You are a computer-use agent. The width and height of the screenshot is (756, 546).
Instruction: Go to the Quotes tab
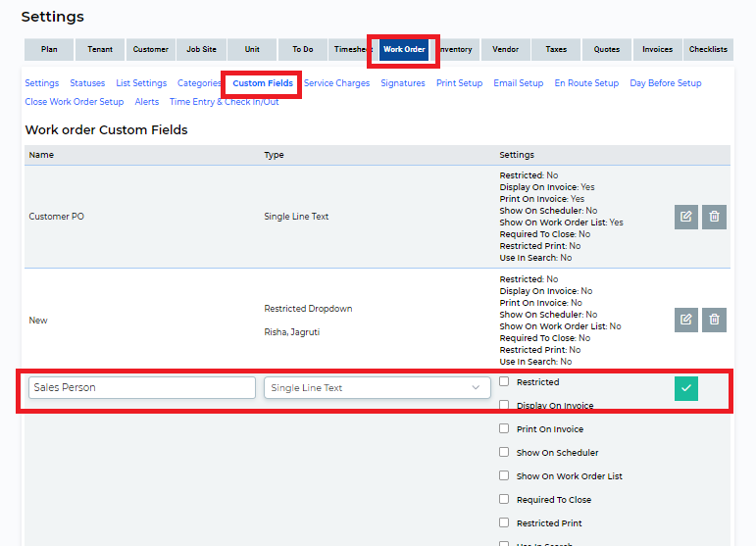click(607, 49)
